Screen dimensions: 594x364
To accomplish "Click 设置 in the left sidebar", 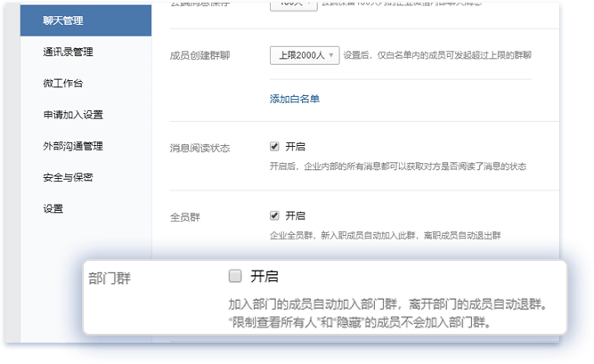I will (53, 208).
